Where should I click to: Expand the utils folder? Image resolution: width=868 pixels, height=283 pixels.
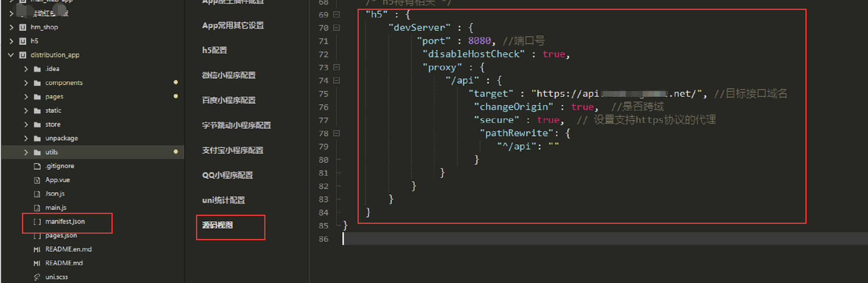click(26, 152)
